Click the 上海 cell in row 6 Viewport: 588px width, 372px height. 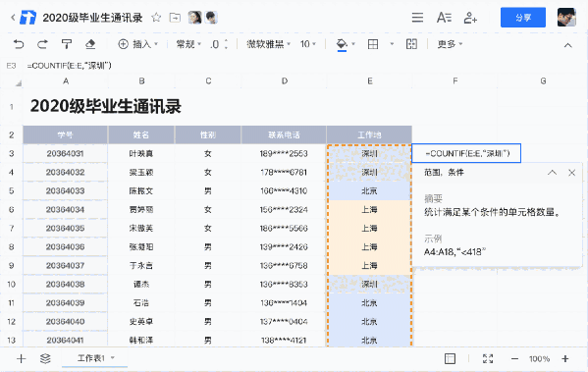pos(369,210)
